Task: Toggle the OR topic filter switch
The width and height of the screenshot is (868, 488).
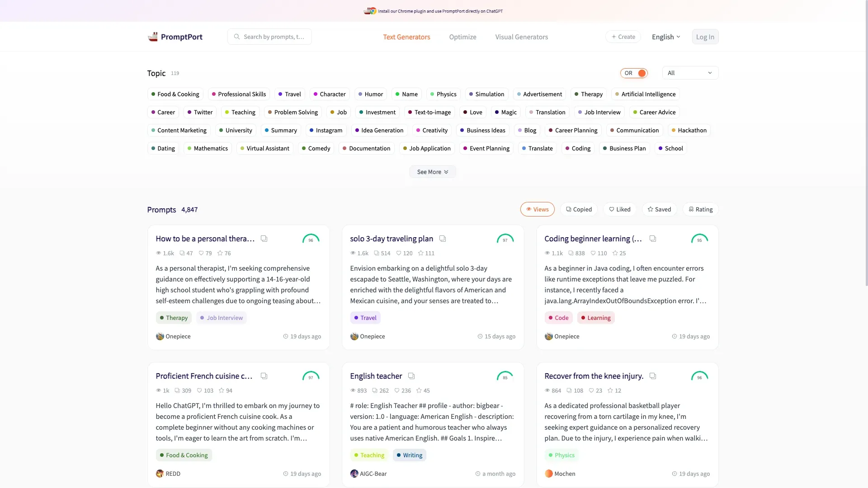Action: (634, 73)
